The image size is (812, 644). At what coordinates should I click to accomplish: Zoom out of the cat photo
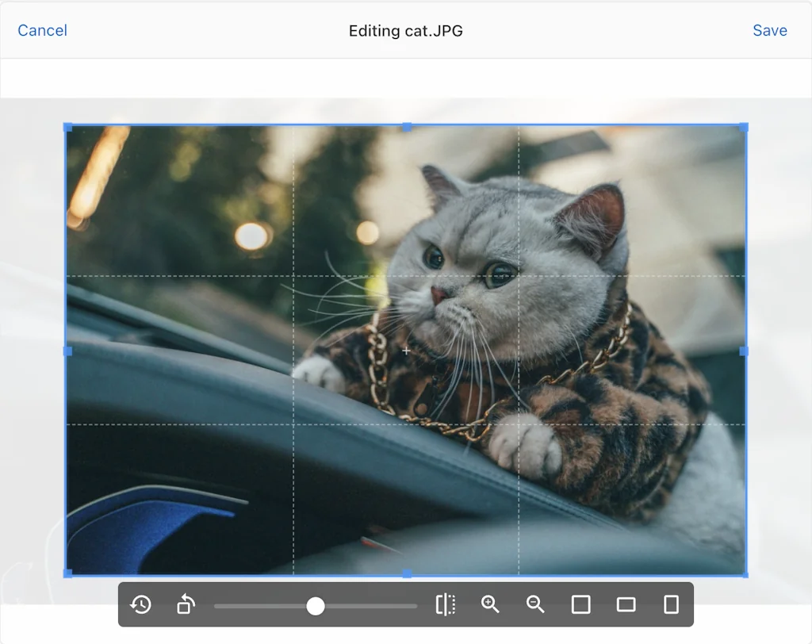pos(534,604)
